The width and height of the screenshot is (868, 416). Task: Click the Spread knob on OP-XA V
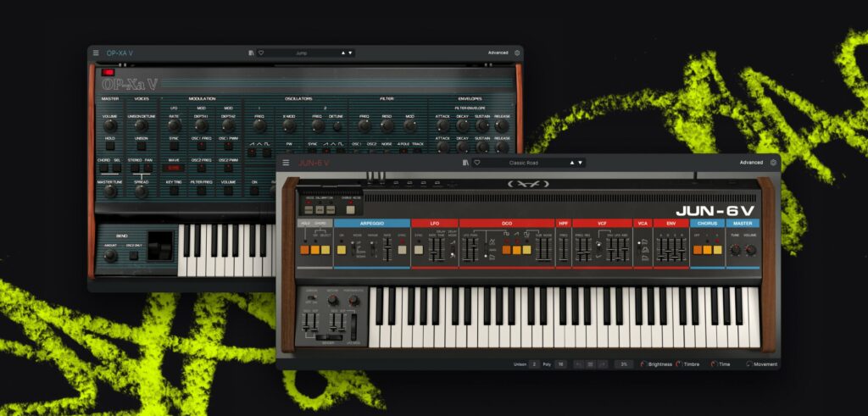(142, 191)
